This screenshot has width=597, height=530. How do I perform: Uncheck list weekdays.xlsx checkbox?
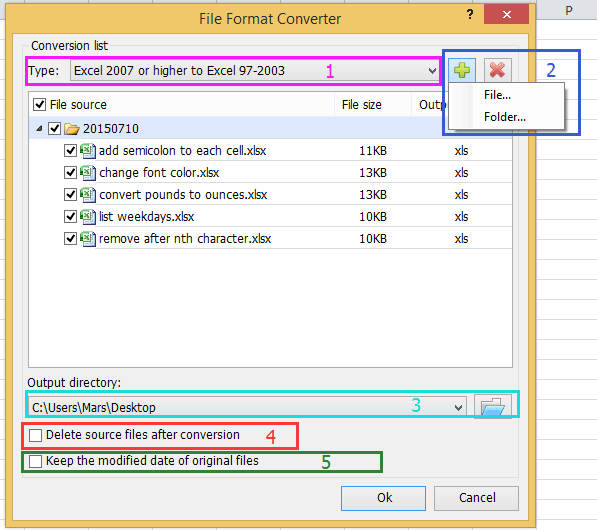70,217
